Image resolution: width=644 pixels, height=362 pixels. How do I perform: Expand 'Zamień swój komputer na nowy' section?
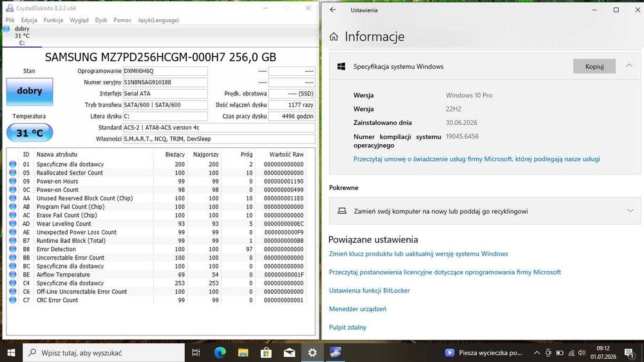point(630,211)
